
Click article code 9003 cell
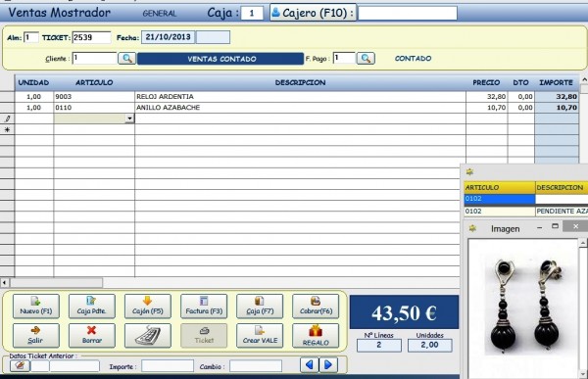[94, 97]
